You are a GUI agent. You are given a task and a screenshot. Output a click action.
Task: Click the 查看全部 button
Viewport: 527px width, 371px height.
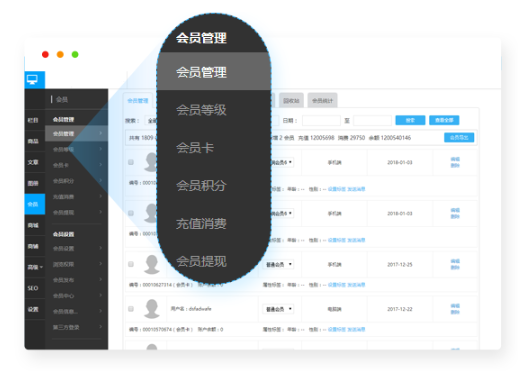point(444,120)
